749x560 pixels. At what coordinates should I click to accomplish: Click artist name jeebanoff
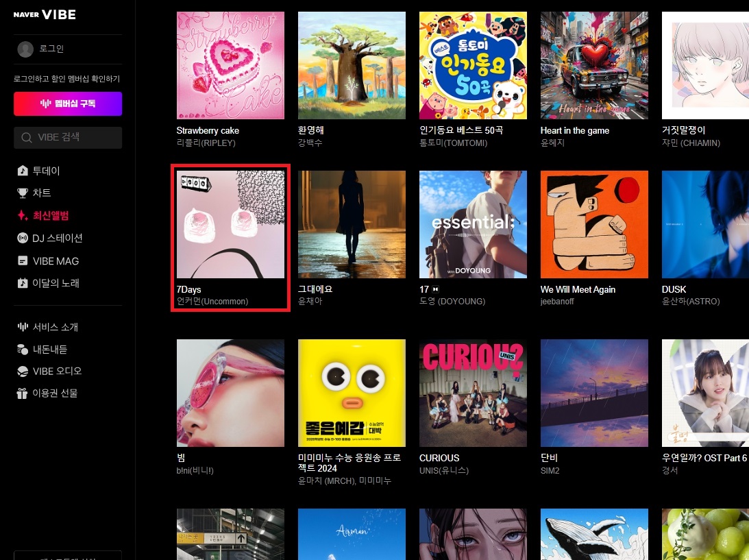(557, 302)
